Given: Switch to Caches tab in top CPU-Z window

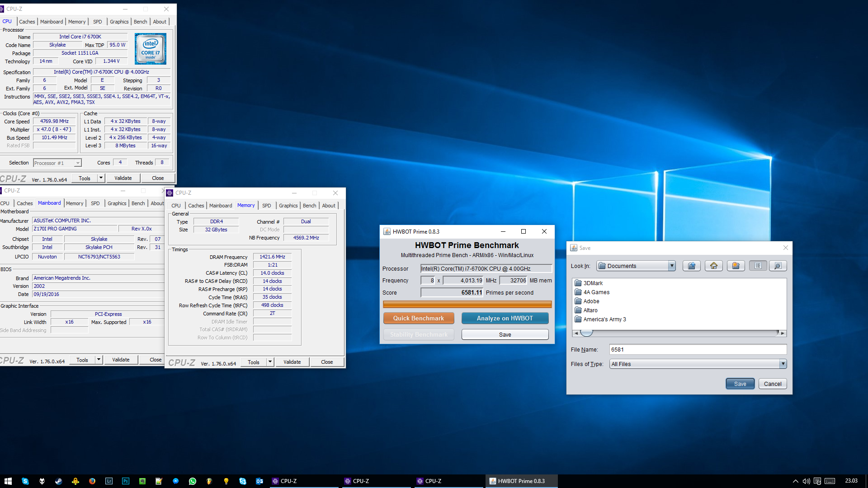Looking at the screenshot, I should tap(27, 22).
